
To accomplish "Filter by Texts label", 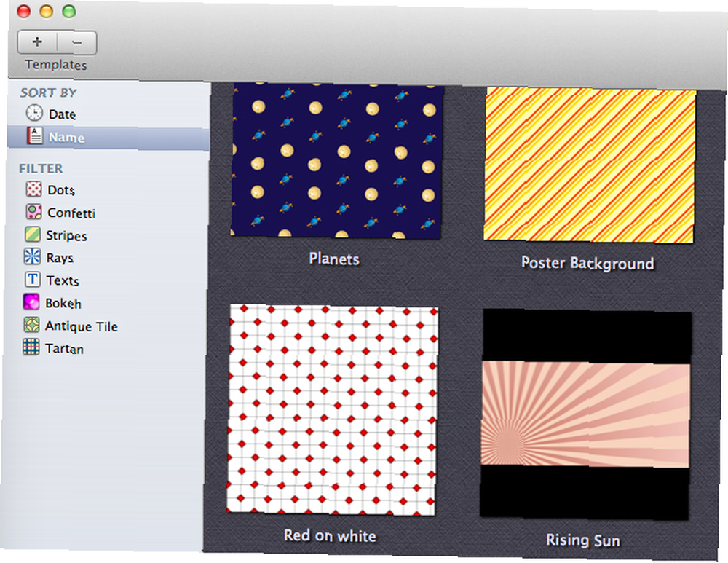I will pyautogui.click(x=63, y=280).
